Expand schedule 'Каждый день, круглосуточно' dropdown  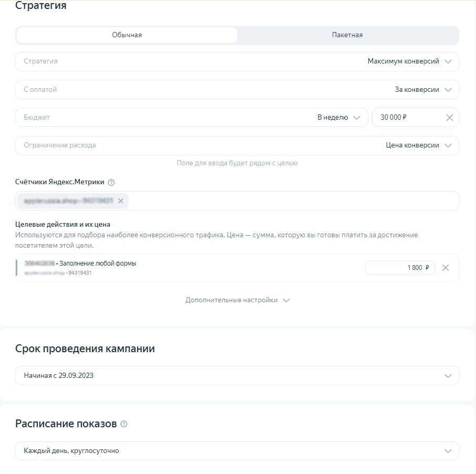pos(237,451)
